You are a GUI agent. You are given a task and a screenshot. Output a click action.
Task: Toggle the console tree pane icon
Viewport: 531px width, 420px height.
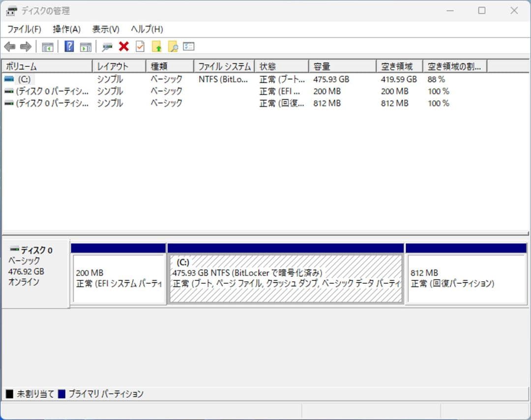click(x=47, y=47)
